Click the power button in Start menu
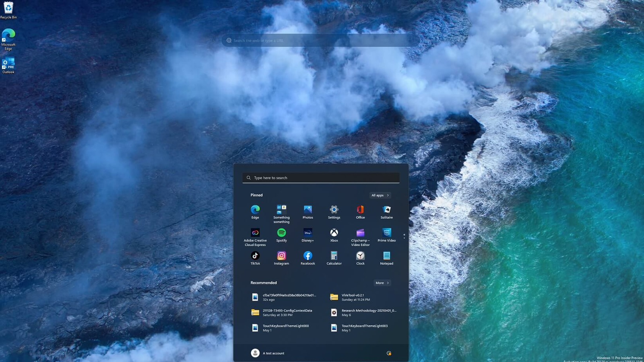Viewport: 644px width, 362px height. point(389,353)
